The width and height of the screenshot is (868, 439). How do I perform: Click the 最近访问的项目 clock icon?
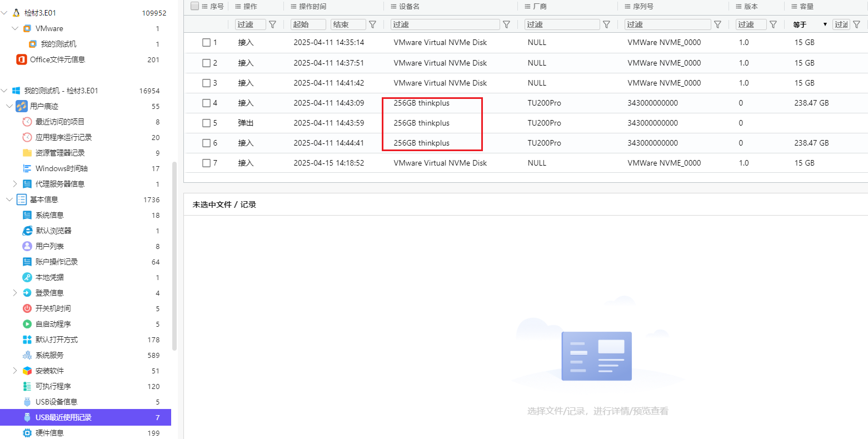pos(27,122)
